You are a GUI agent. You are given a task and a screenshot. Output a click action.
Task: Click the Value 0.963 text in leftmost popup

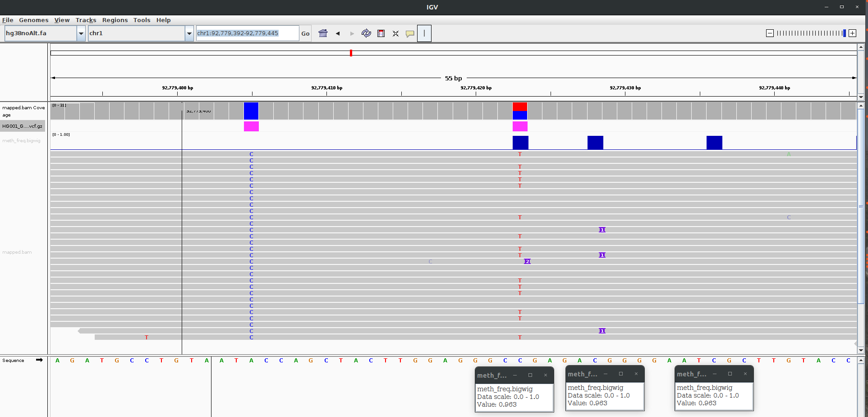(497, 404)
